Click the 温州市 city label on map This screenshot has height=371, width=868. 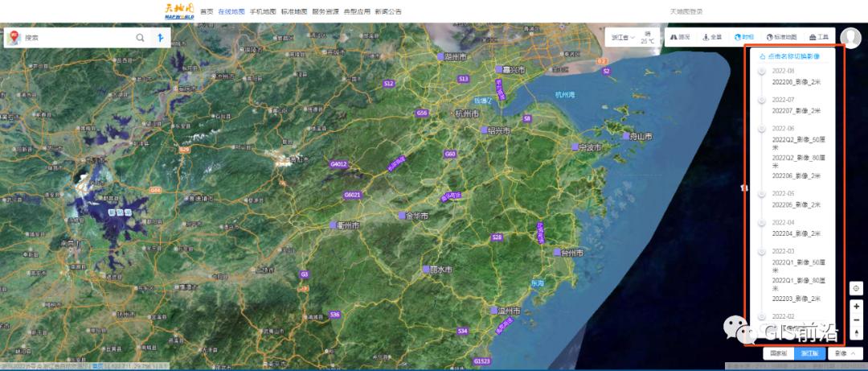[510, 311]
